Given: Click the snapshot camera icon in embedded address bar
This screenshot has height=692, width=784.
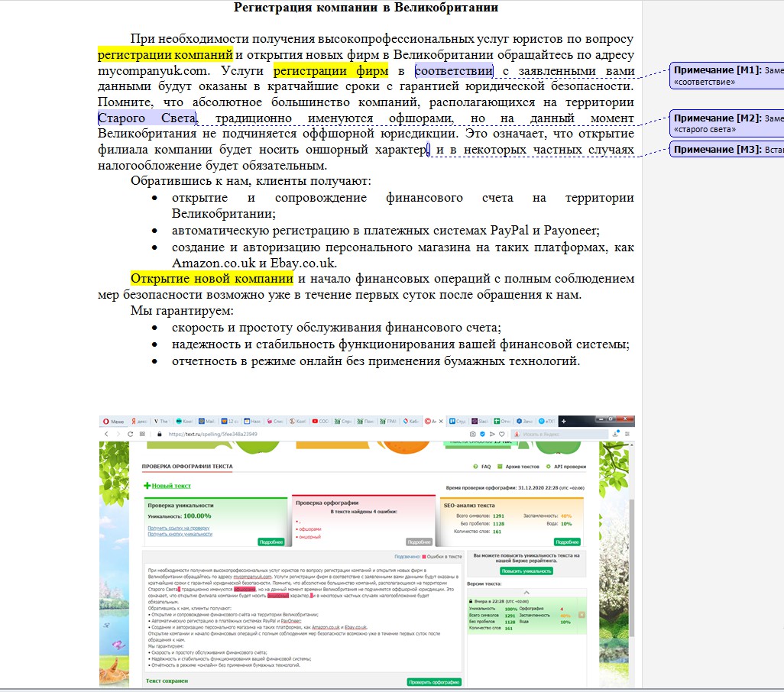Looking at the screenshot, I should (x=472, y=434).
